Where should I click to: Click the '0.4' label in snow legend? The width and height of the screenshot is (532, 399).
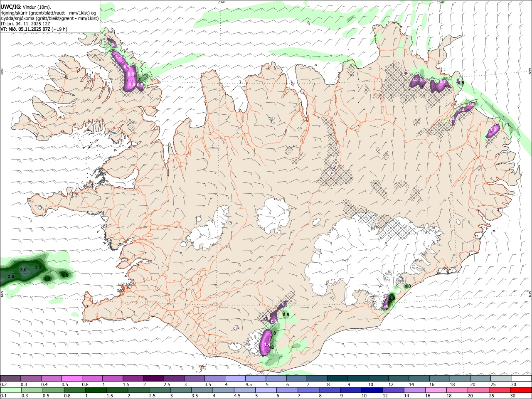click(x=44, y=384)
